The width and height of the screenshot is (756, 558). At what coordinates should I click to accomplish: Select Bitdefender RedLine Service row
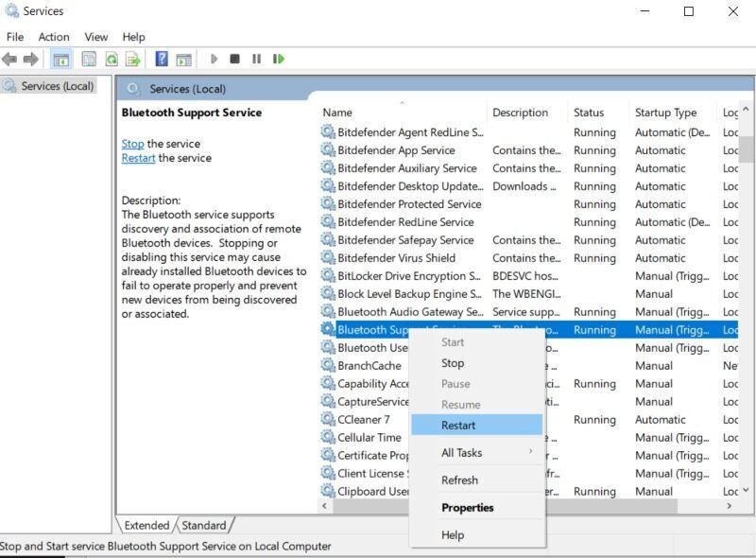(528, 221)
